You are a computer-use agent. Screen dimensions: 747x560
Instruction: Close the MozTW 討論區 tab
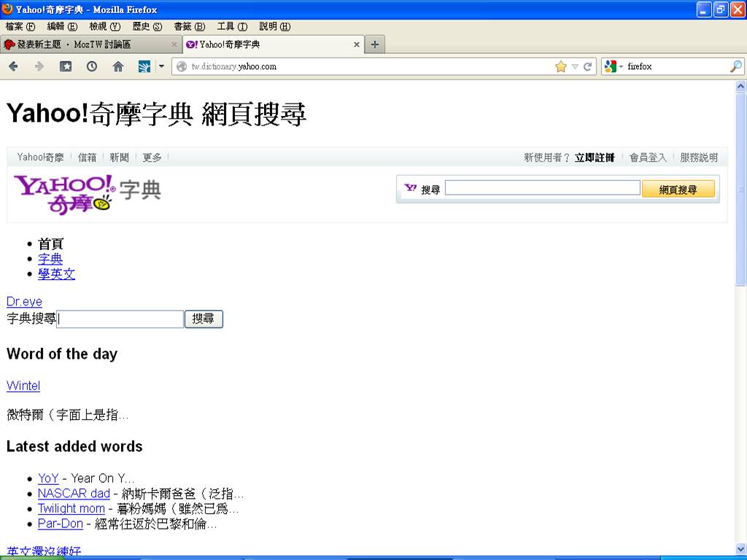point(174,44)
